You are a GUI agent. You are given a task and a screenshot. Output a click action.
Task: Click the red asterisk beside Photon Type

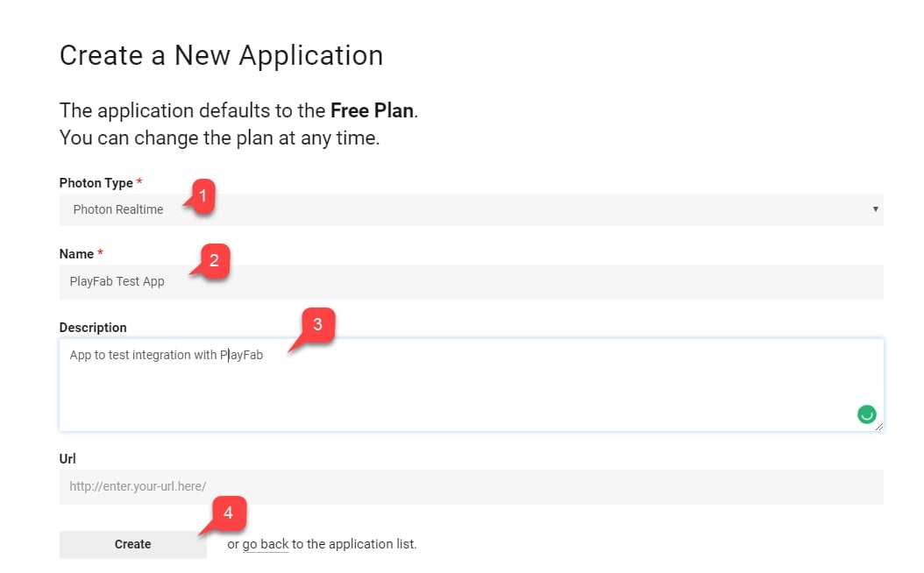[139, 181]
